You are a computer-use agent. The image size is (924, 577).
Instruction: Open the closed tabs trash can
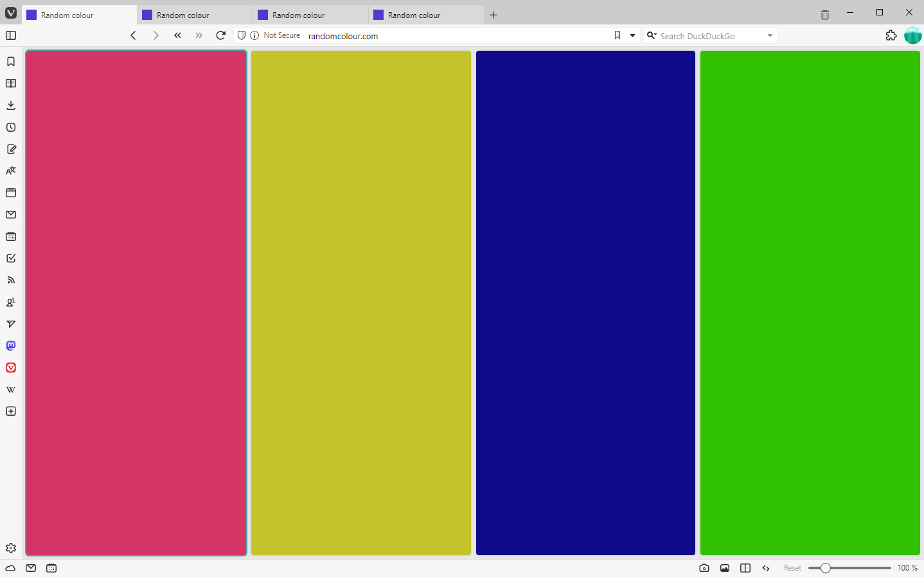825,15
